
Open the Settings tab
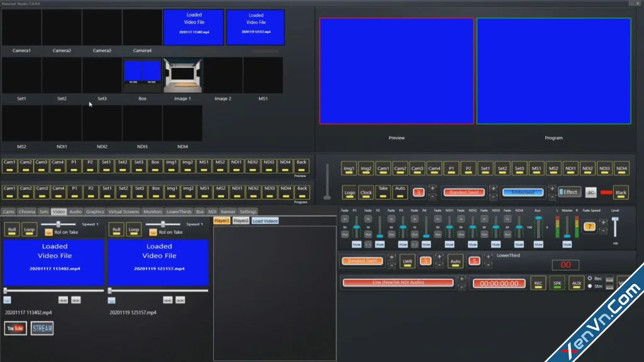pos(248,212)
